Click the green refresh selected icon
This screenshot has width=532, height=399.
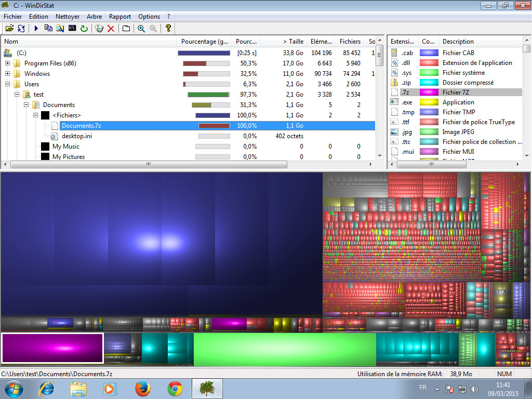[x=84, y=29]
